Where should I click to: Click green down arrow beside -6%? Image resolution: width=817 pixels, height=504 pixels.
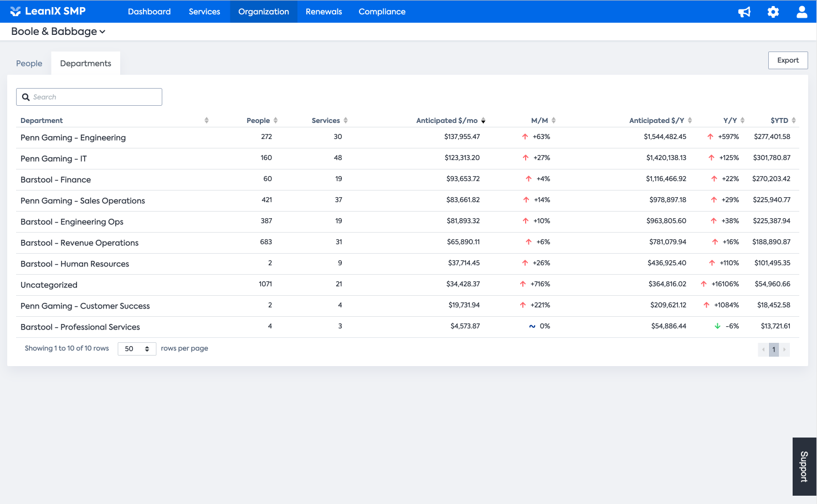717,326
